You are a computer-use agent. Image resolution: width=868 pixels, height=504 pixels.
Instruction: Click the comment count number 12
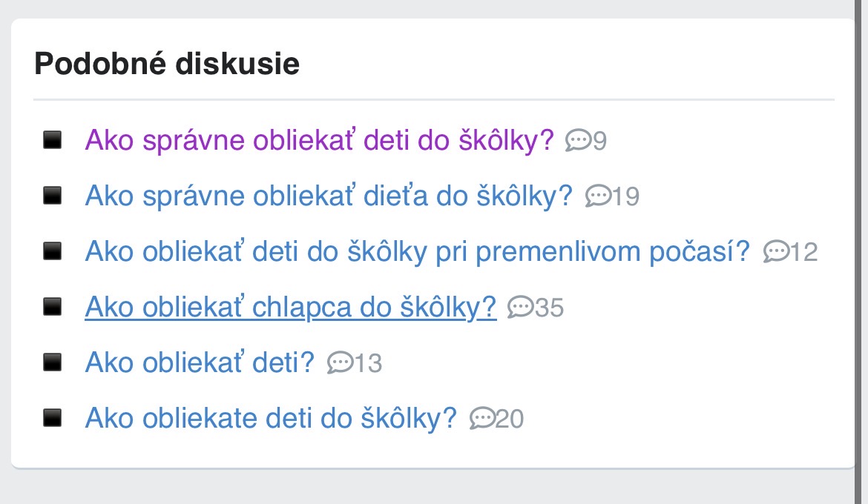(x=803, y=252)
